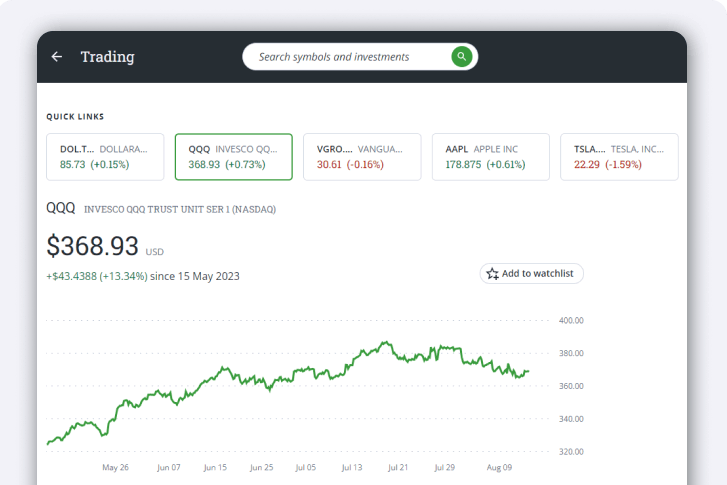
Task: Click the INVESCO QQQ TRUST UNIT name text
Action: [x=179, y=210]
